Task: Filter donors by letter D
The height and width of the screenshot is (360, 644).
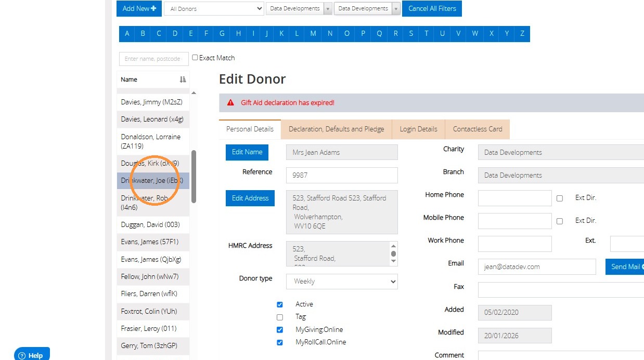Action: [175, 34]
